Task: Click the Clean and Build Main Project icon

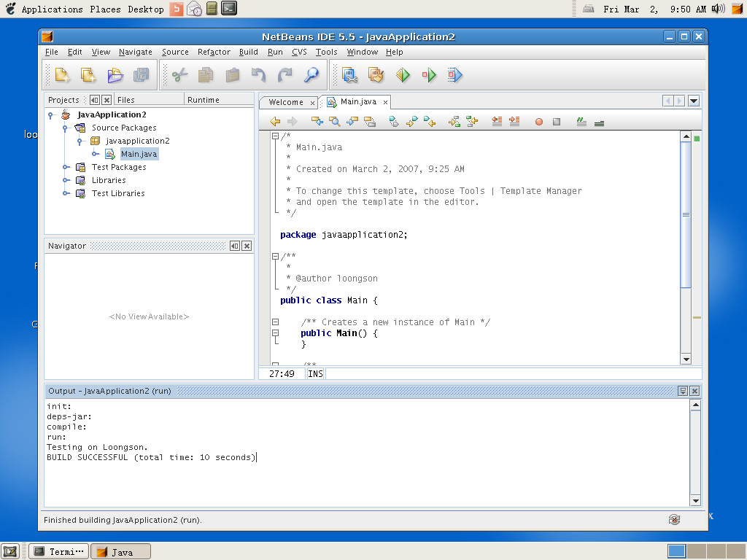Action: pyautogui.click(x=376, y=74)
